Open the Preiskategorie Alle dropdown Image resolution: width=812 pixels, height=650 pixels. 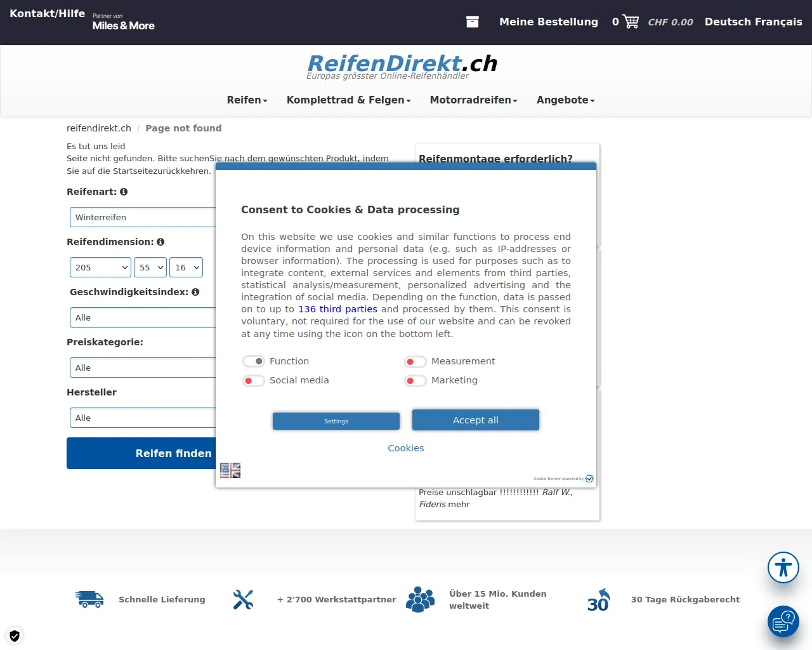click(x=143, y=368)
